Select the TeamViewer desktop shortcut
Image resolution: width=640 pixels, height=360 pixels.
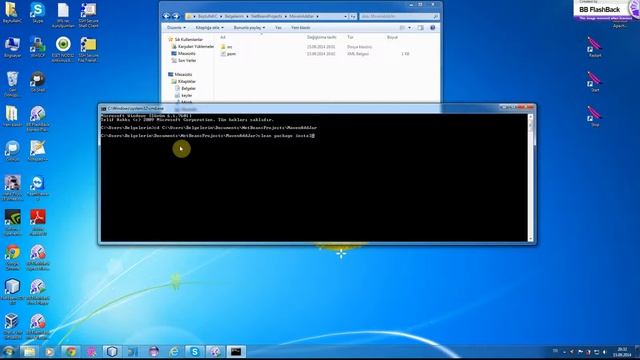(x=38, y=188)
